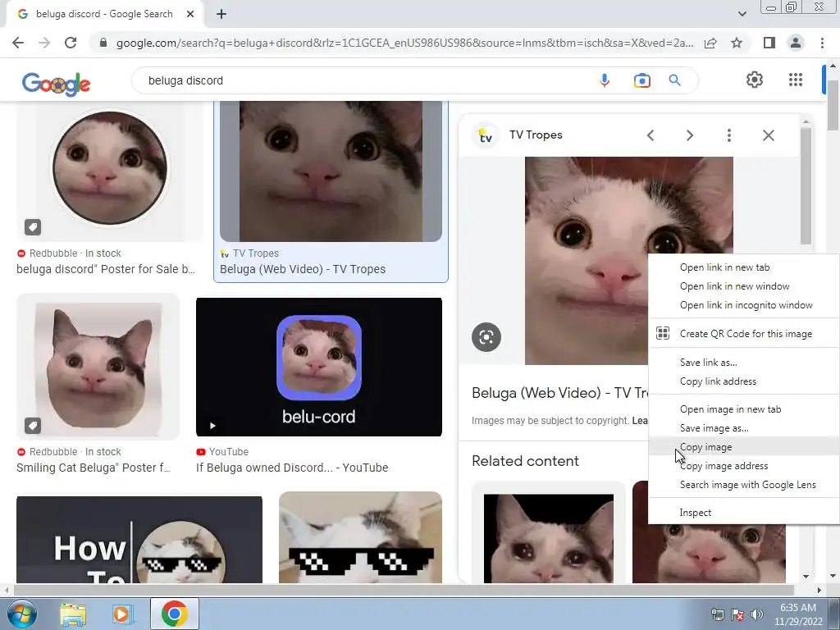Click the horizontal scrollbar at page bottom

[403, 590]
